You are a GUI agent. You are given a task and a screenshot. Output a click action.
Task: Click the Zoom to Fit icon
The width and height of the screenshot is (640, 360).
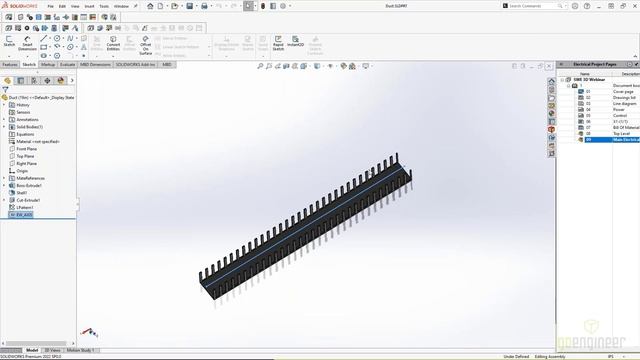click(x=260, y=66)
